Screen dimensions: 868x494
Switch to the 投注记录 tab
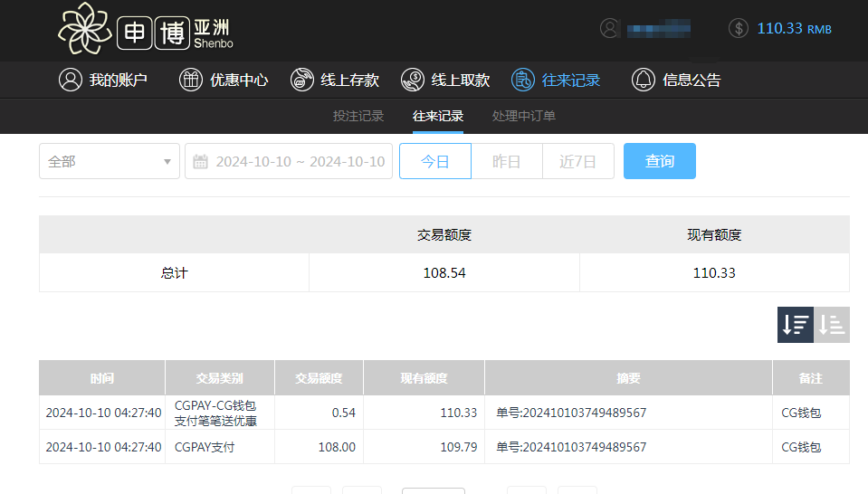[x=358, y=116]
